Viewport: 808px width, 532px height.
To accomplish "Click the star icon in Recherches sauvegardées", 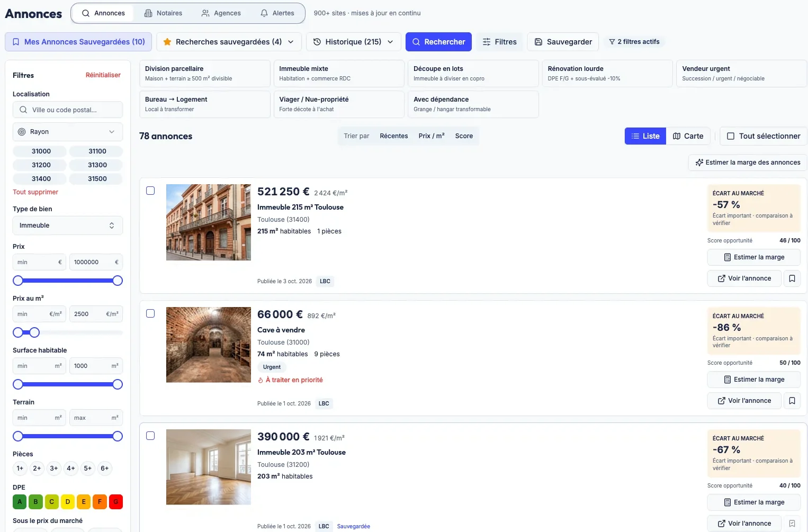I will 167,42.
